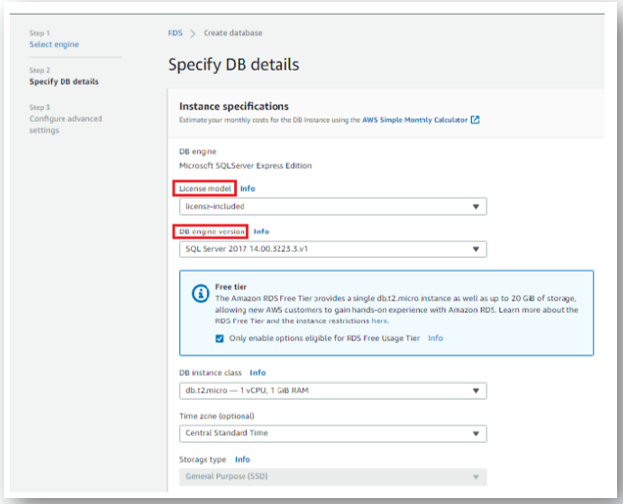Open Info link next to DB instance class
Screen dimensions: 623x504
257,372
